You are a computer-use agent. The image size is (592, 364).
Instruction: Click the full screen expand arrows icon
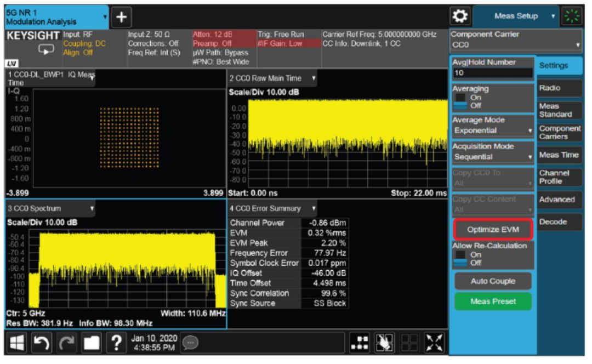click(435, 343)
